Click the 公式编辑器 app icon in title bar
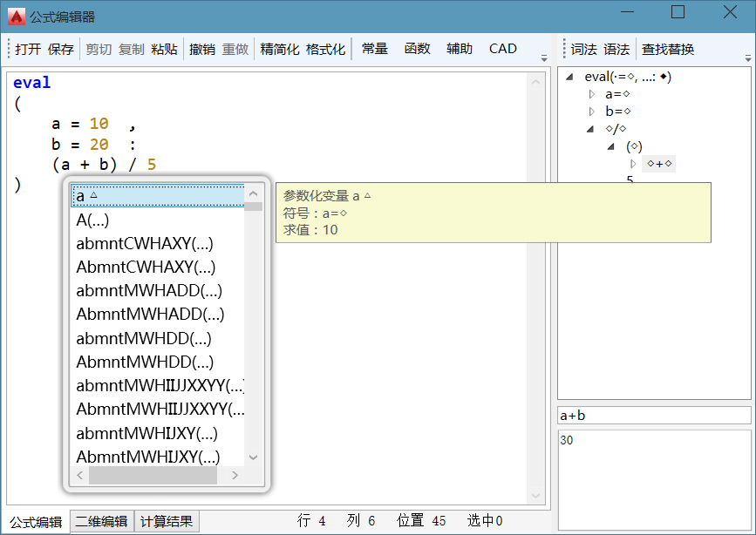 pyautogui.click(x=17, y=17)
